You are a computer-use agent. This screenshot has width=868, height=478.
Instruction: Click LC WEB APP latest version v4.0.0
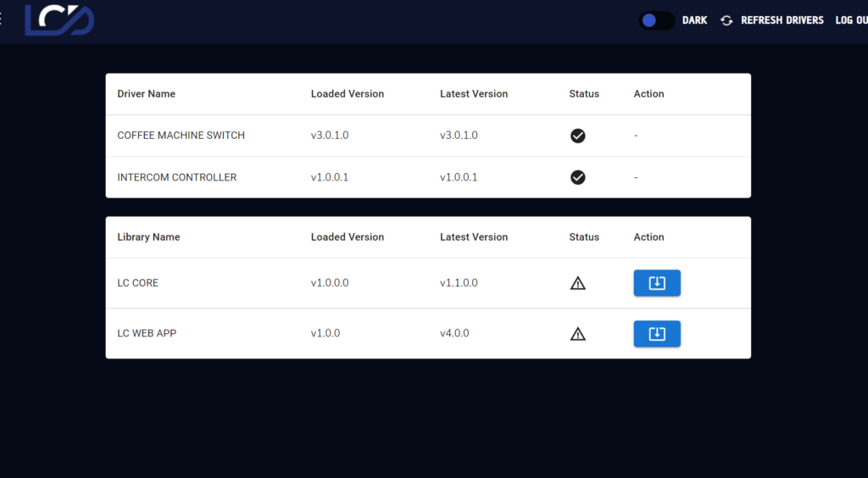[454, 334]
